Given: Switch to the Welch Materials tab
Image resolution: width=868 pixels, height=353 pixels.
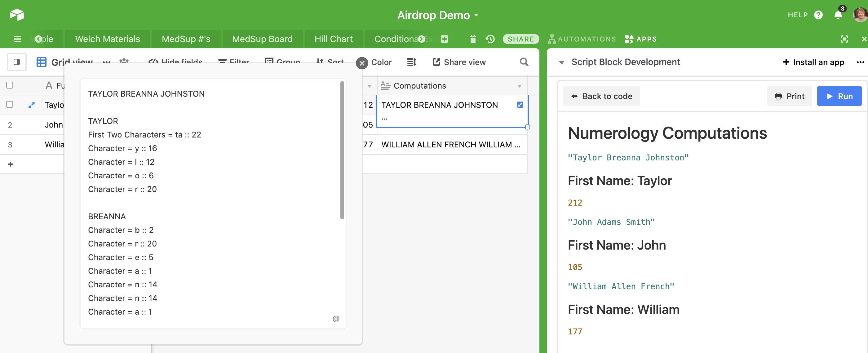Looking at the screenshot, I should click(108, 39).
